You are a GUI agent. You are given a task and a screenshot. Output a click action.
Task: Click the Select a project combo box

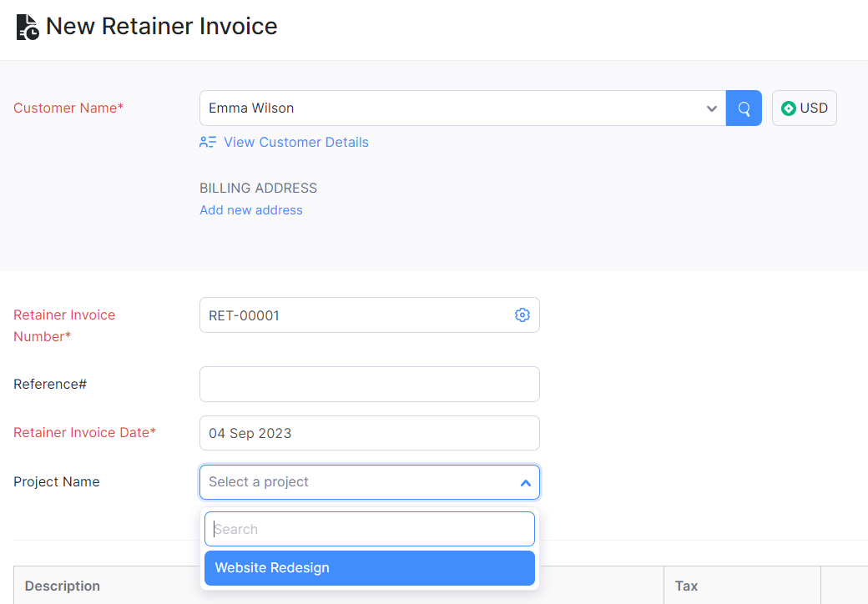[359, 482]
